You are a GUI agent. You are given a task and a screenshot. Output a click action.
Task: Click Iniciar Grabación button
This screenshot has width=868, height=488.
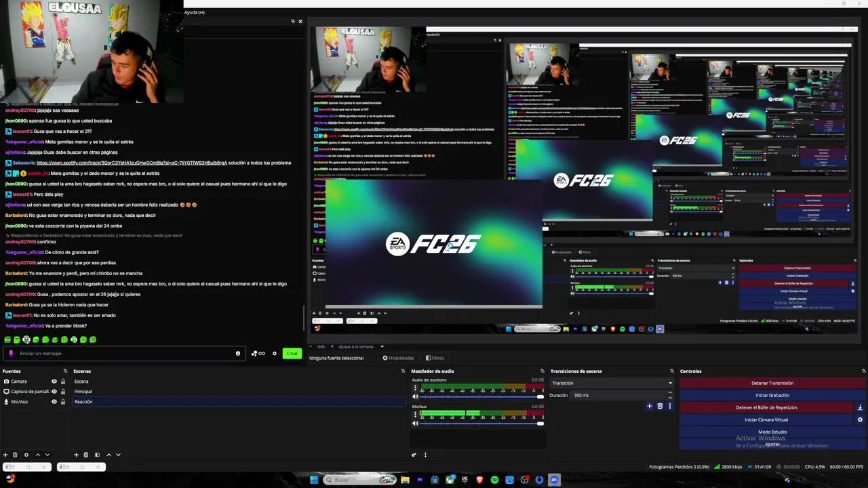click(x=772, y=395)
